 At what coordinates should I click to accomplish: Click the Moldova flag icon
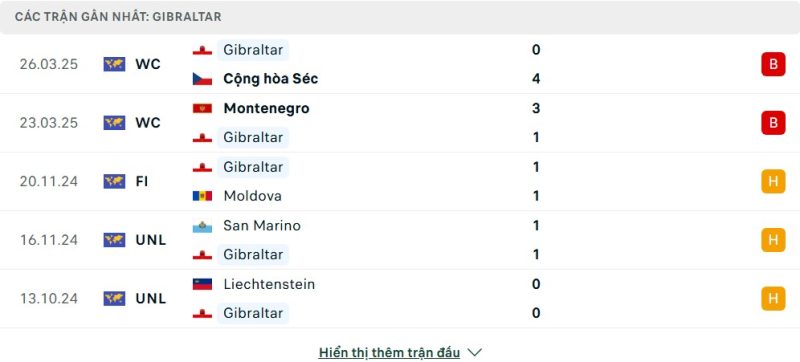click(202, 196)
